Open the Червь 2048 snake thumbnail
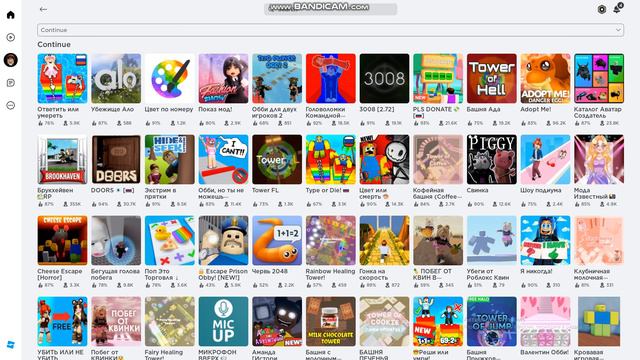 (x=277, y=240)
